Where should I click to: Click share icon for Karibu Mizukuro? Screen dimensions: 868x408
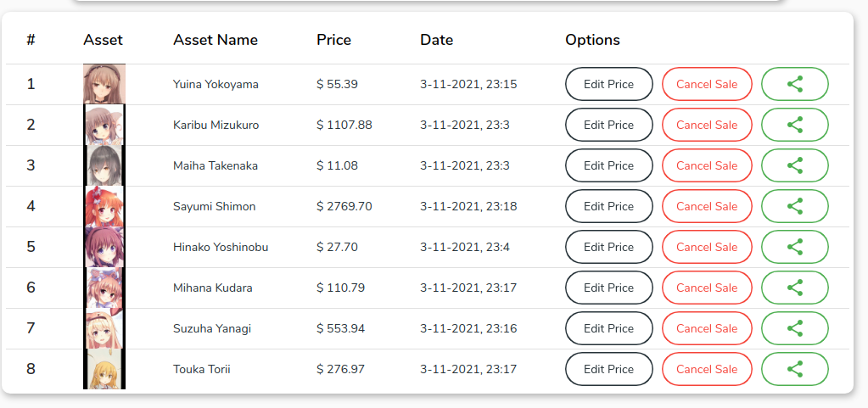pos(794,125)
